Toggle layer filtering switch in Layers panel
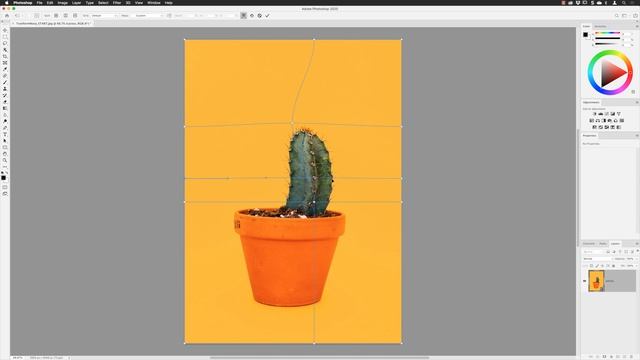Viewport: 640px width, 360px height. tap(638, 251)
